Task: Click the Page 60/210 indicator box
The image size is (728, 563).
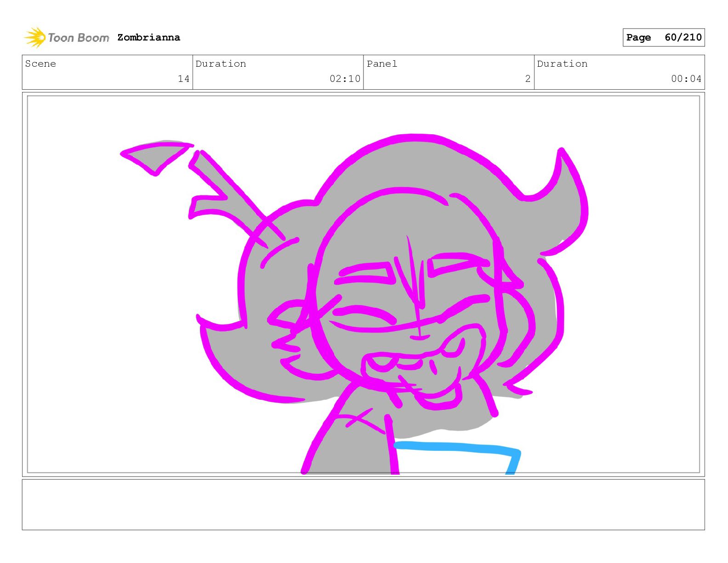Action: coord(664,37)
